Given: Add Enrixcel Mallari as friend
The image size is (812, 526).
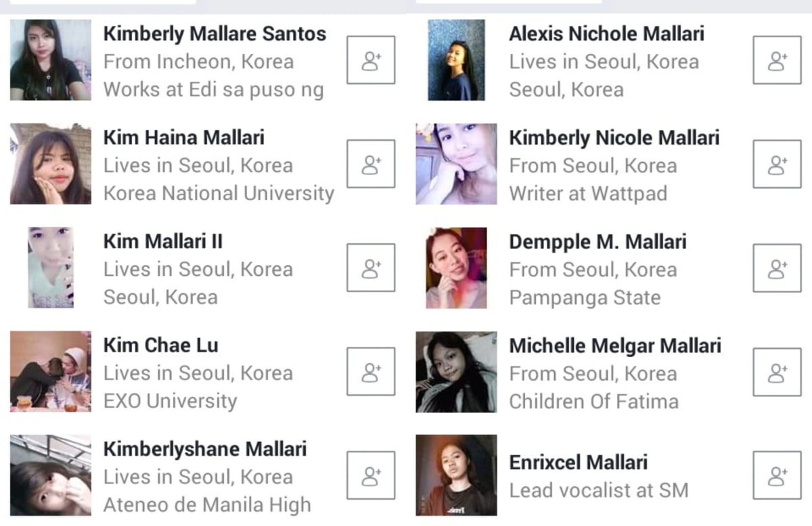Looking at the screenshot, I should tap(777, 475).
